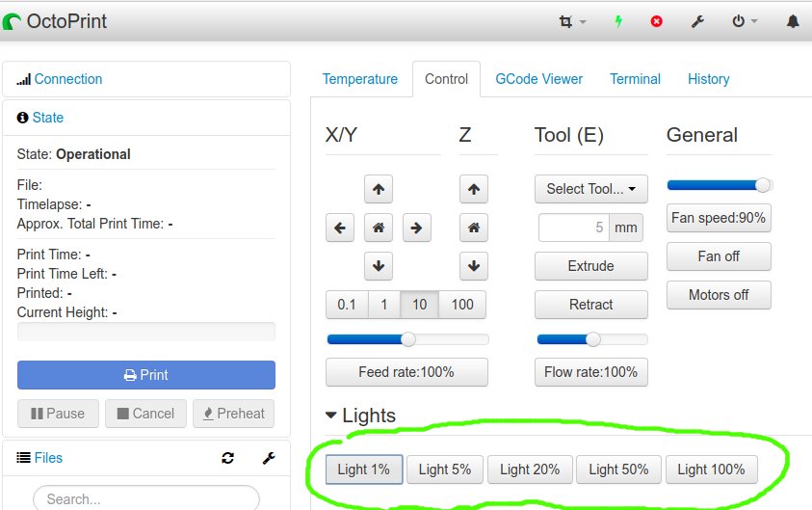The height and width of the screenshot is (510, 812).
Task: Click the blue Print button
Action: click(146, 375)
